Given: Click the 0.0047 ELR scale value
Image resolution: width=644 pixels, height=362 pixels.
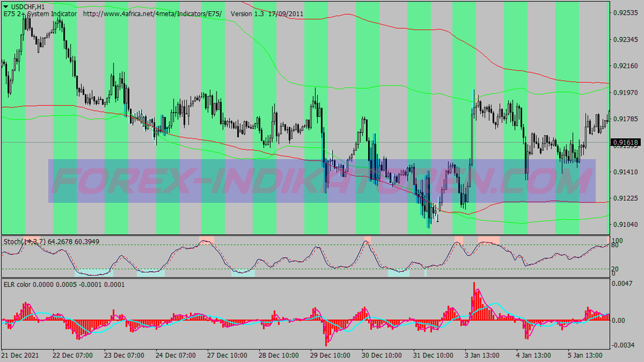Looking at the screenshot, I should coord(624,284).
